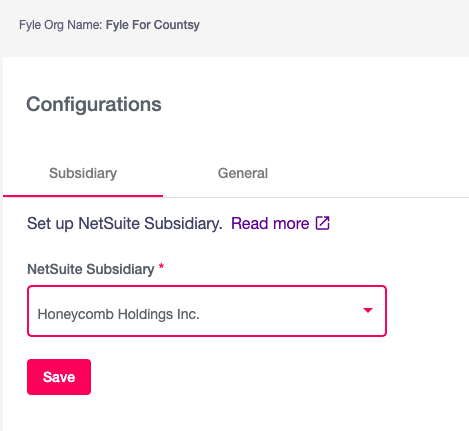Image resolution: width=469 pixels, height=431 pixels.
Task: Expand the NetSuite Subsidiary dropdown
Action: 207,311
